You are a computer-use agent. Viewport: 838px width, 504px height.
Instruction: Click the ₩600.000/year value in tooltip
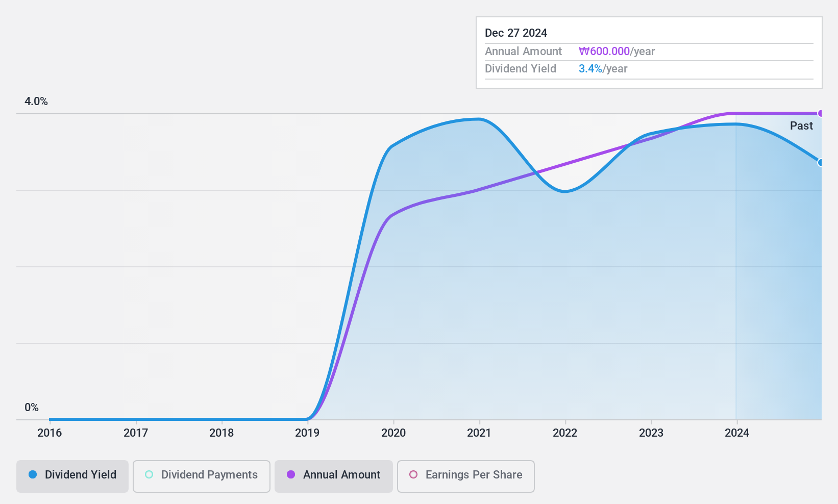(617, 52)
